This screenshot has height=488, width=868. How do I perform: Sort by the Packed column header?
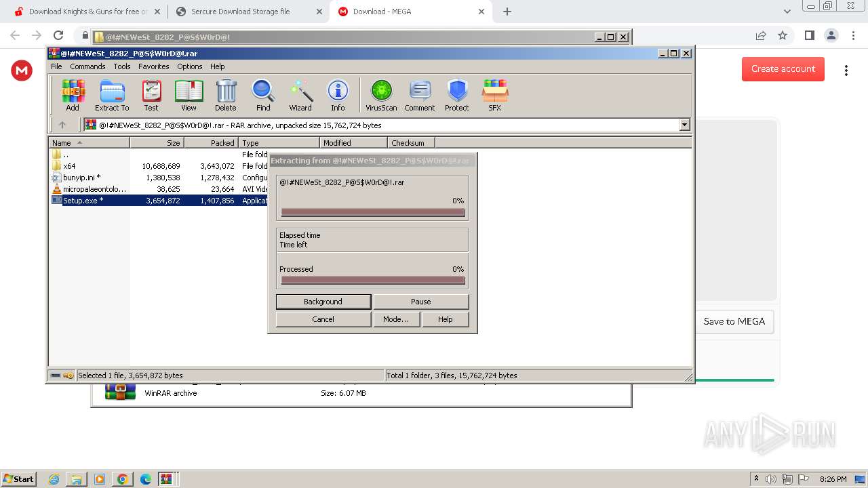tap(211, 143)
